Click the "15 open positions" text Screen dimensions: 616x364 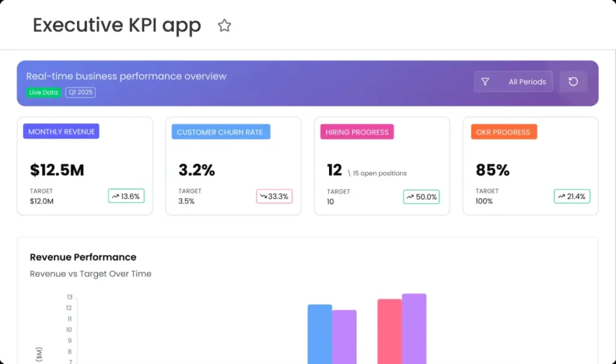pos(380,173)
